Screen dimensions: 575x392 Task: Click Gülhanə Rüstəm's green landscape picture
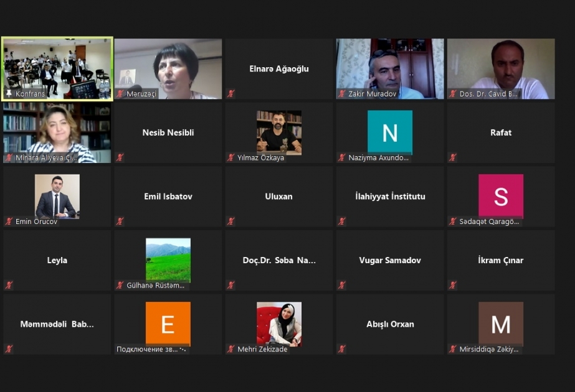[x=168, y=260]
